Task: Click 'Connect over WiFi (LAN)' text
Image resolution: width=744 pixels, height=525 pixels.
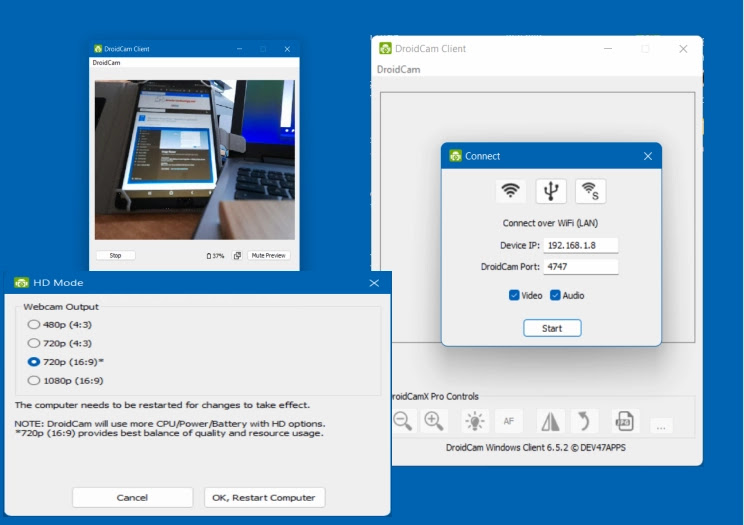Action: 550,223
